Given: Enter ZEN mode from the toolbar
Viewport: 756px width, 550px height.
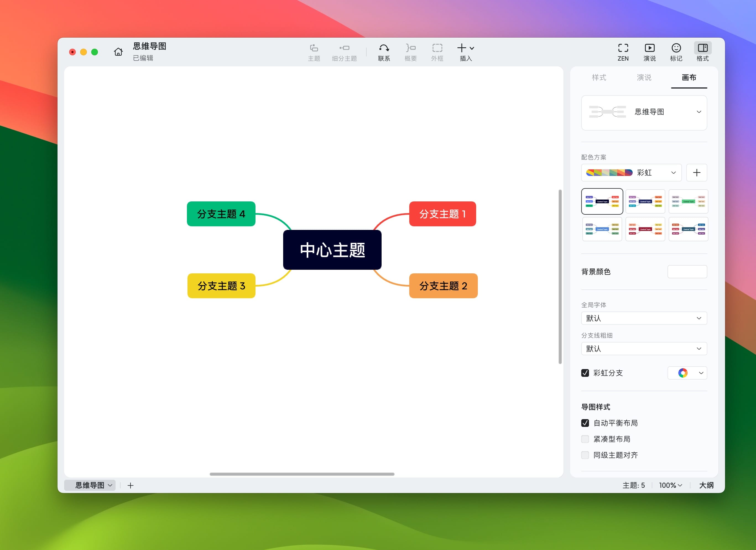Looking at the screenshot, I should (x=623, y=48).
